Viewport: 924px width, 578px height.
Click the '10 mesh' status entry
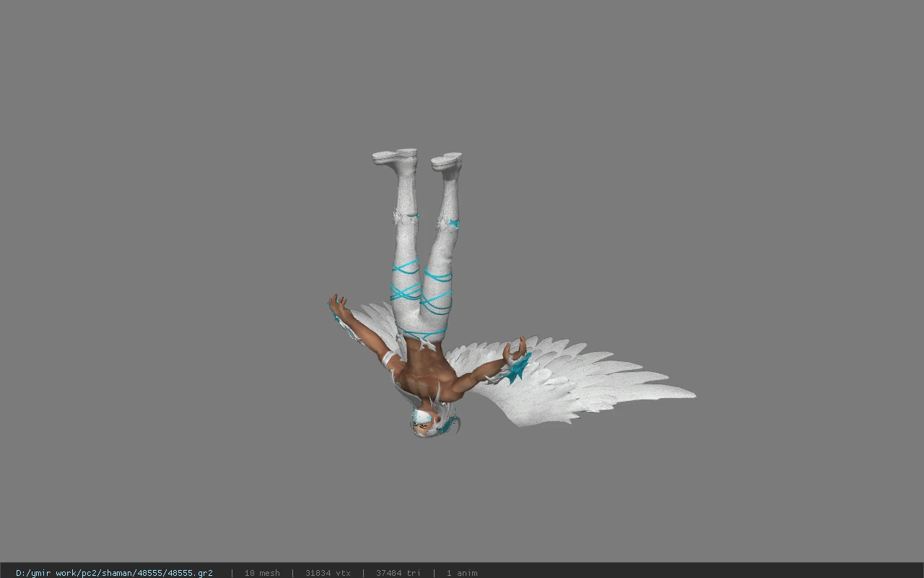[x=262, y=573]
